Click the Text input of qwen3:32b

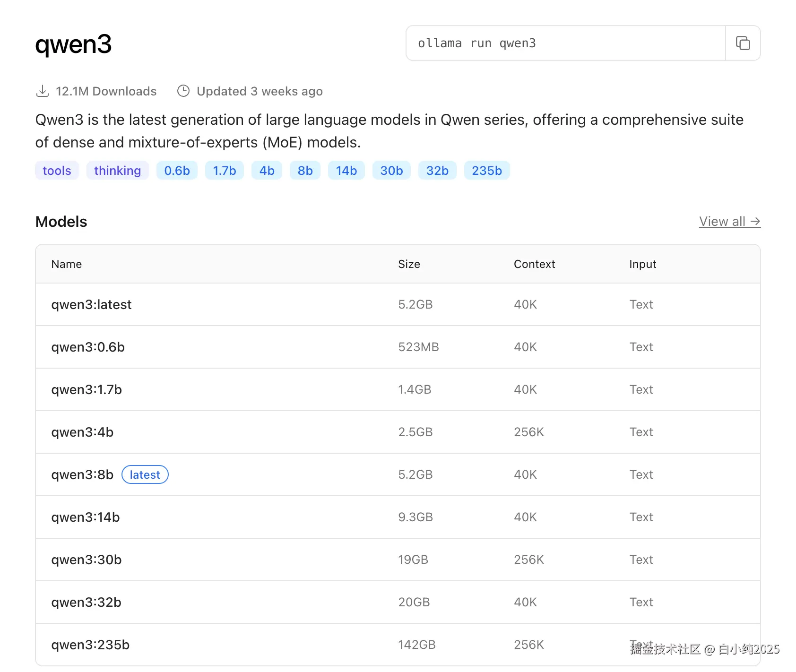click(x=641, y=603)
